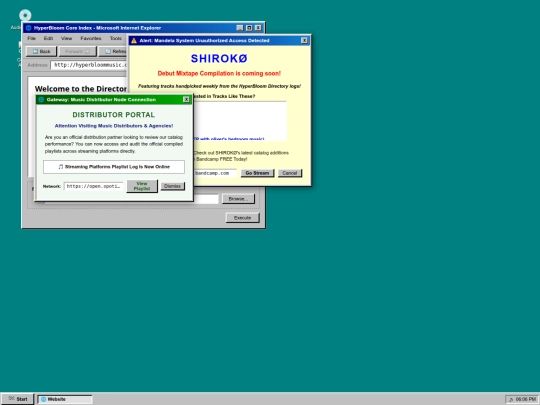Open the Edit menu in Internet Explorer
This screenshot has height=405, width=540.
[48, 38]
